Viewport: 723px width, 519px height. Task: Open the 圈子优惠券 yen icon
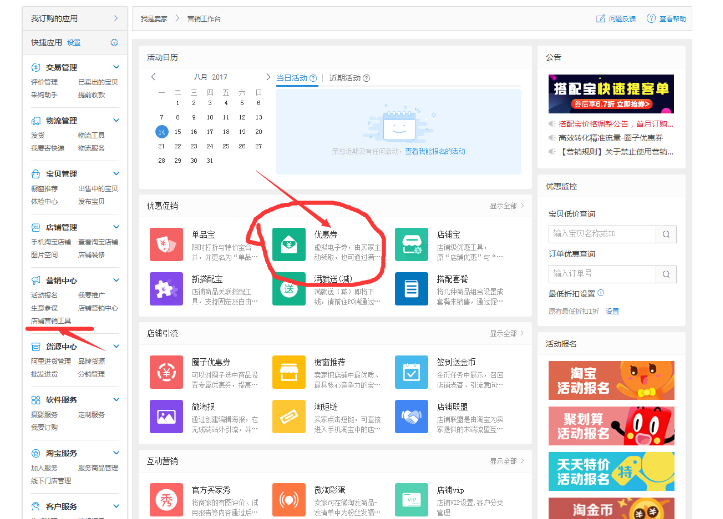(x=166, y=372)
